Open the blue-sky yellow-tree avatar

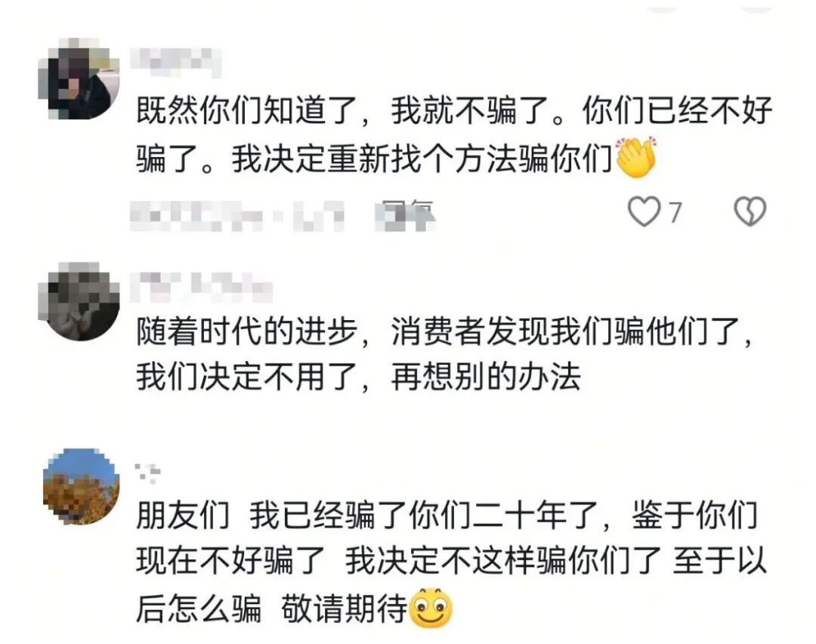[81, 487]
